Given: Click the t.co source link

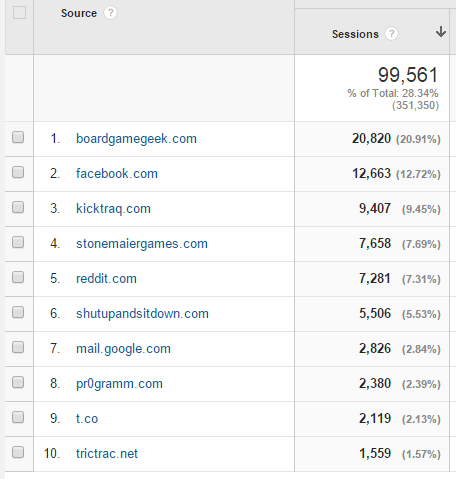Looking at the screenshot, I should coord(87,419).
